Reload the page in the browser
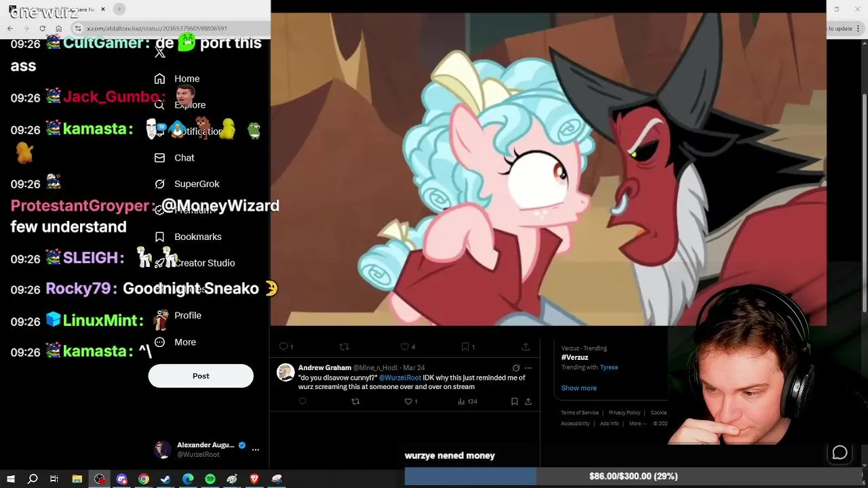The image size is (868, 488). pos(43,28)
